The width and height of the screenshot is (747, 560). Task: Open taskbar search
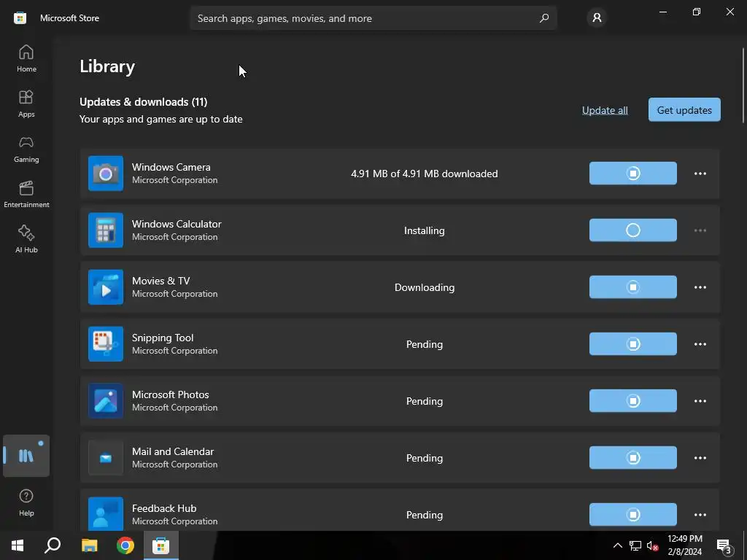click(53, 545)
